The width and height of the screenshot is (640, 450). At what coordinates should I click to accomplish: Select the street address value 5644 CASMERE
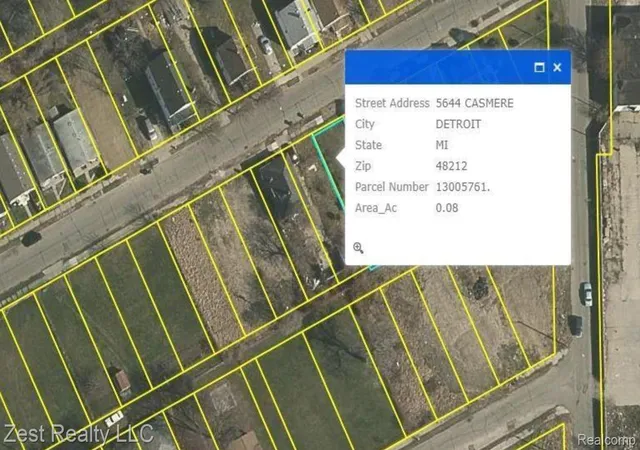click(474, 103)
